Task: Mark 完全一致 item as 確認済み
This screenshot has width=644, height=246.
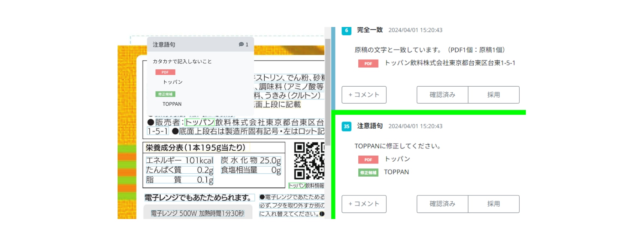Action: pyautogui.click(x=442, y=95)
